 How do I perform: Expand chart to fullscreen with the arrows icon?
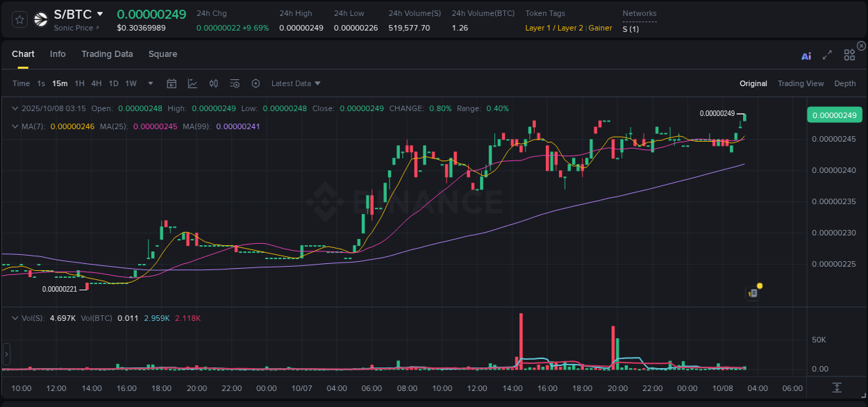(827, 54)
